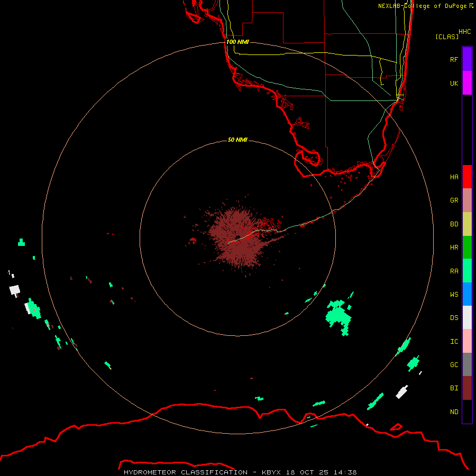Screen dimensions: 476x476
Task: Click the large green rain cell southeast of radar
Action: click(338, 317)
